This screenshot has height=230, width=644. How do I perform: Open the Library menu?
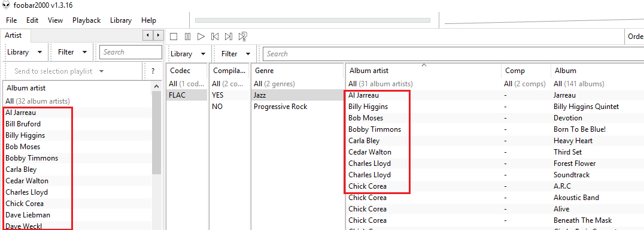point(121,20)
